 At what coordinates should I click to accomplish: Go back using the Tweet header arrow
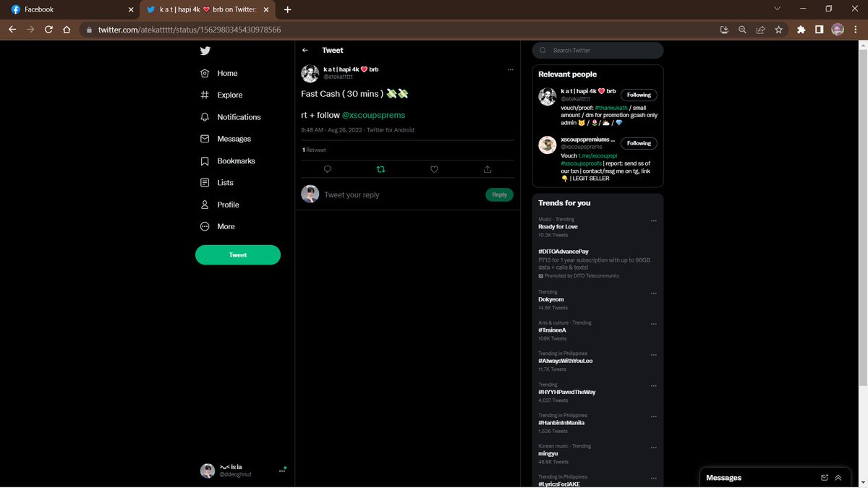tap(305, 51)
